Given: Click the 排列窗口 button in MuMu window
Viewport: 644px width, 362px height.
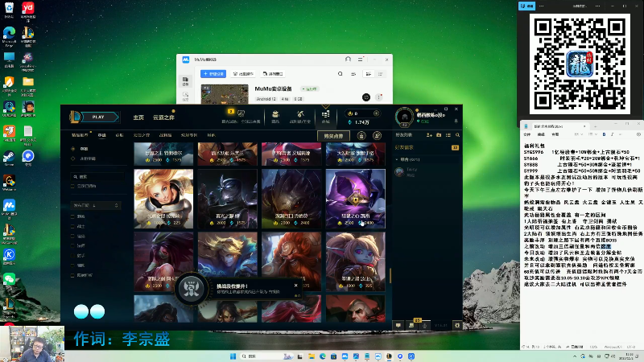Looking at the screenshot, I should (273, 74).
